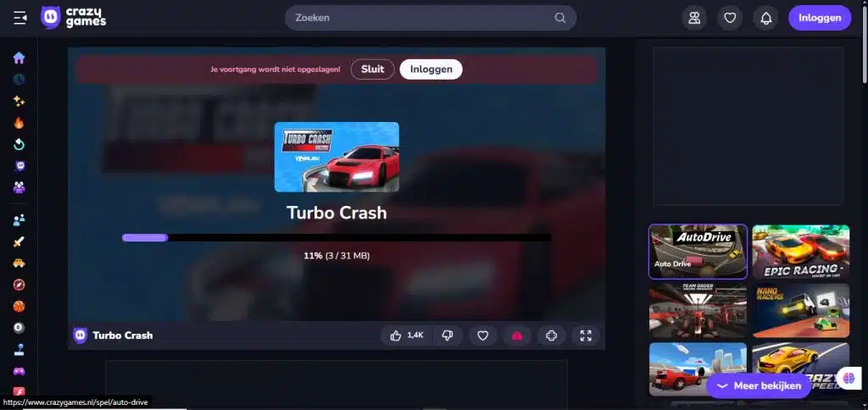Screen dimensions: 868x410
Task: Open favorites heart icon in top bar
Action: pos(730,19)
